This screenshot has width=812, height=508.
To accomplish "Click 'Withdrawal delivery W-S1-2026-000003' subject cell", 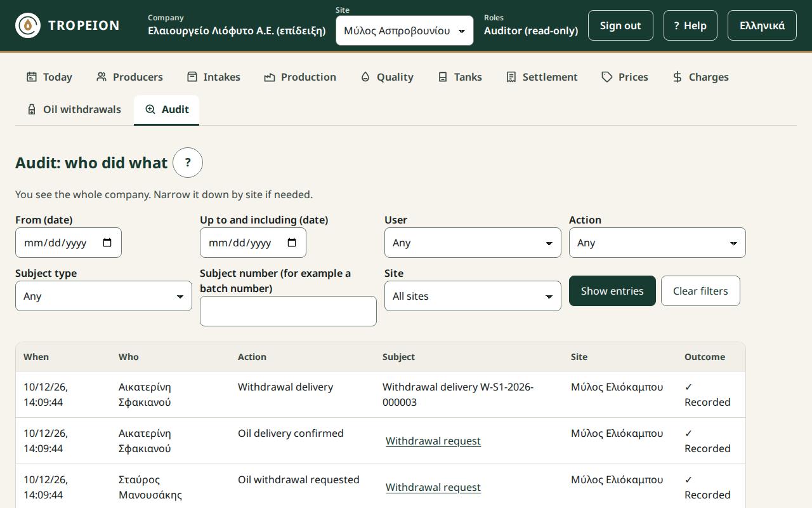I will tap(469, 394).
